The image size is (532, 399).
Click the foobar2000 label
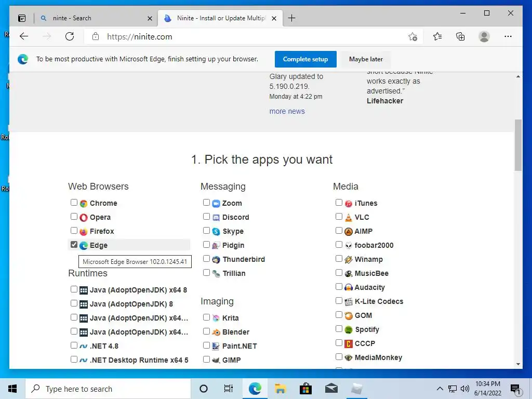374,245
